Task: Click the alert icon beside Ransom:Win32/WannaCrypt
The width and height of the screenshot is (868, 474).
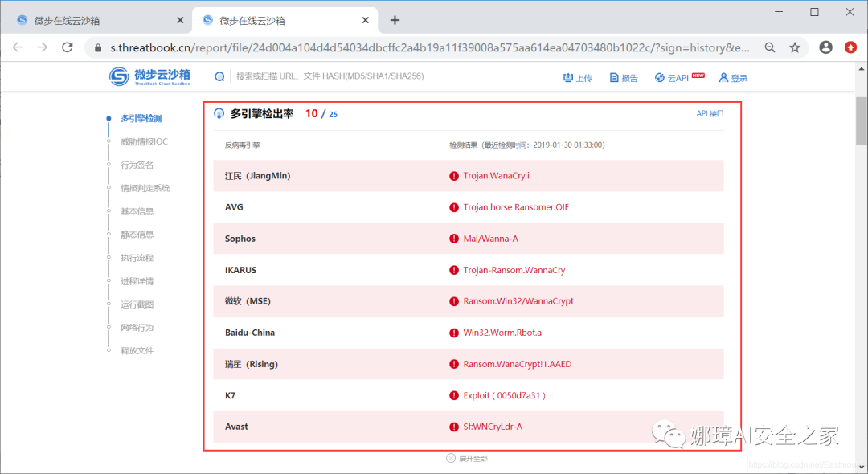Action: click(454, 301)
